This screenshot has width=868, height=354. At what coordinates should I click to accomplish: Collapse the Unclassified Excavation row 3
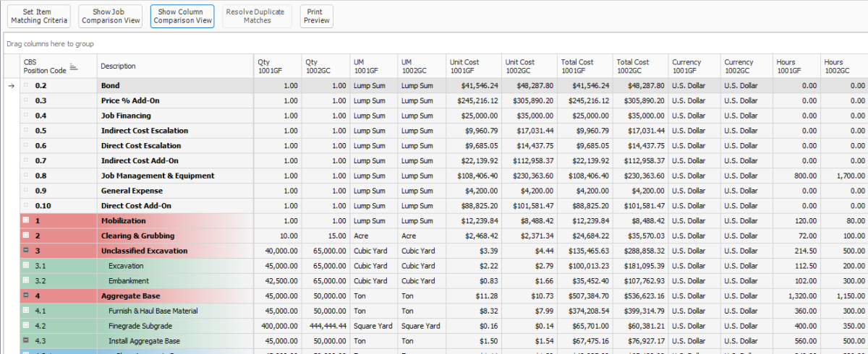(26, 251)
